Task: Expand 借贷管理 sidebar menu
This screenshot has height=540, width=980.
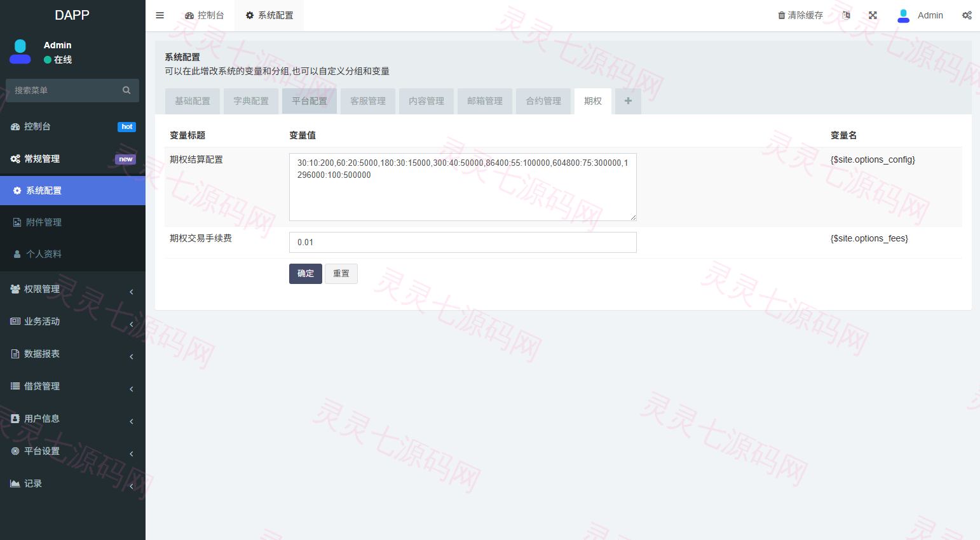Action: pyautogui.click(x=72, y=386)
